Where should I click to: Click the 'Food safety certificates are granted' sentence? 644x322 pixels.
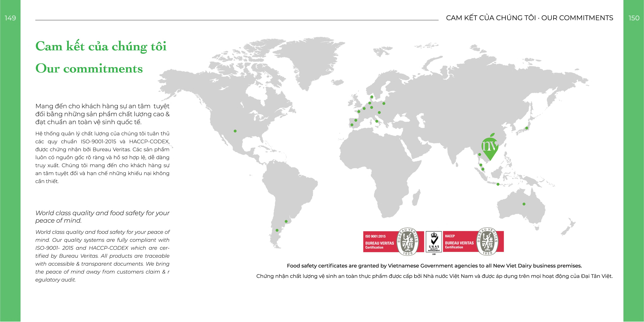(x=434, y=265)
